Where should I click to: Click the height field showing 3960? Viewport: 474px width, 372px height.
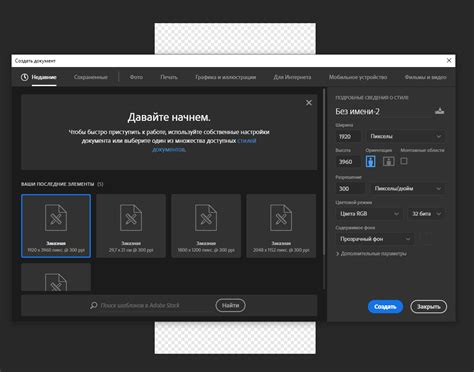click(x=348, y=162)
